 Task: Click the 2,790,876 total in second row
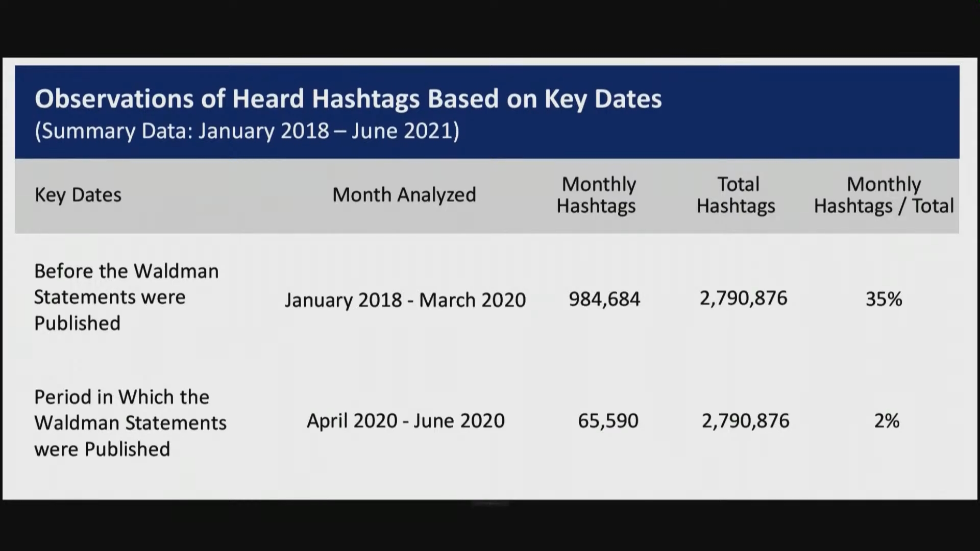pos(745,421)
